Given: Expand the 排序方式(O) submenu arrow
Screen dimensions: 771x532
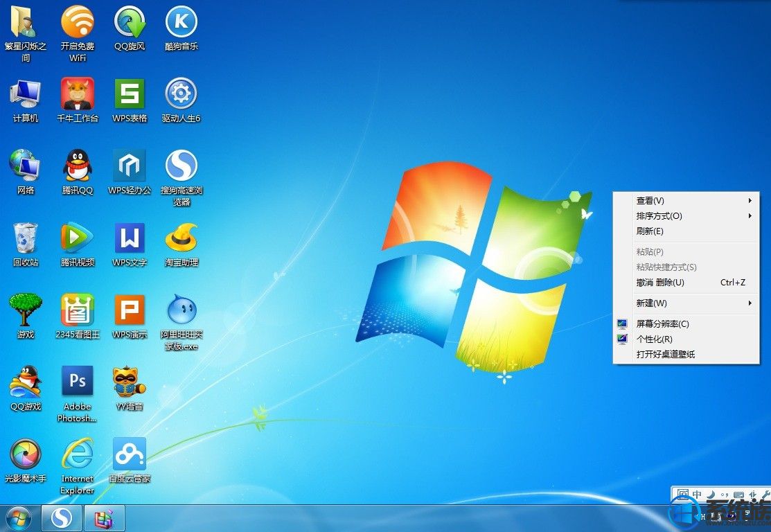Looking at the screenshot, I should [x=750, y=216].
